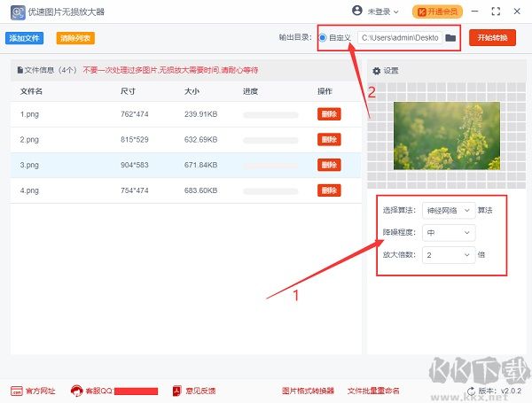Select the 1.png file name
The height and width of the screenshot is (403, 532).
29,114
